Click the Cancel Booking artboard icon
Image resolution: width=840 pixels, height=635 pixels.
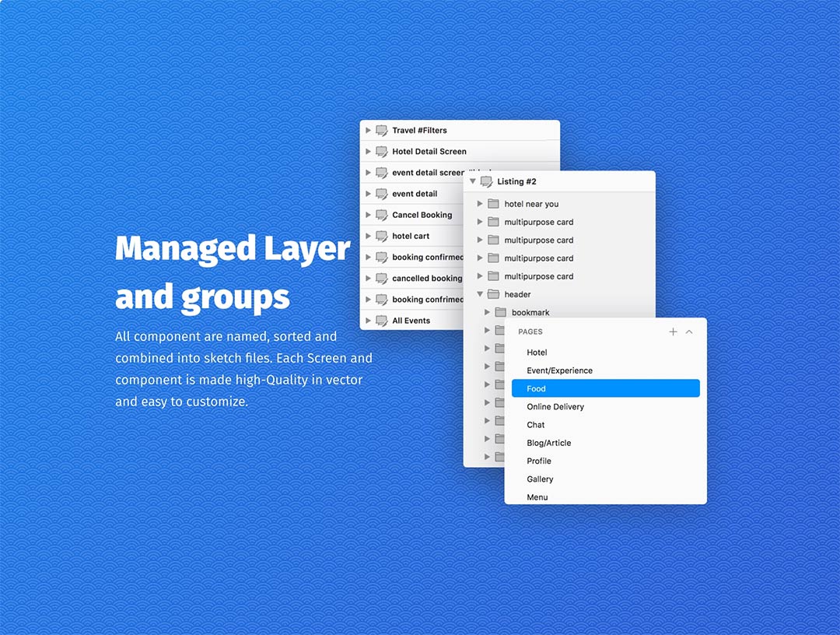click(381, 215)
